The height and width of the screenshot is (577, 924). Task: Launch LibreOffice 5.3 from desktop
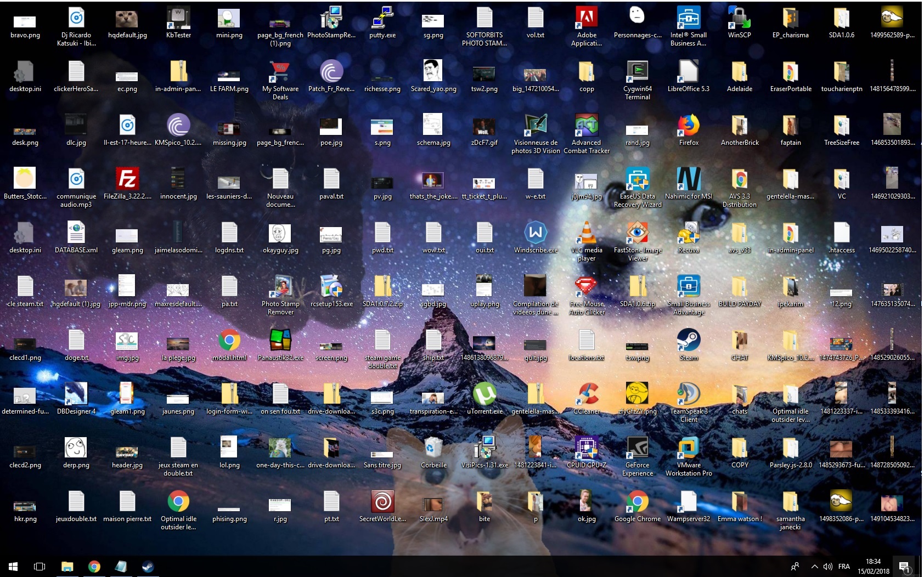pyautogui.click(x=689, y=72)
